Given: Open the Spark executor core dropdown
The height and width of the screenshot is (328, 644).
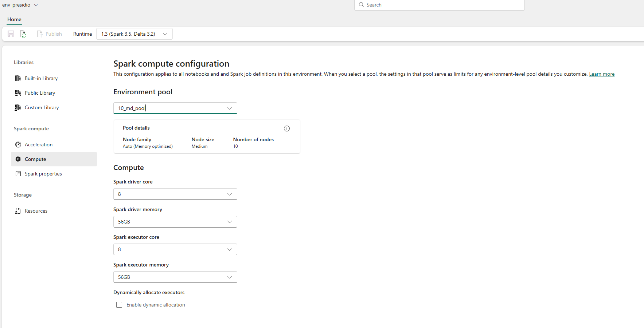Looking at the screenshot, I should (x=175, y=249).
